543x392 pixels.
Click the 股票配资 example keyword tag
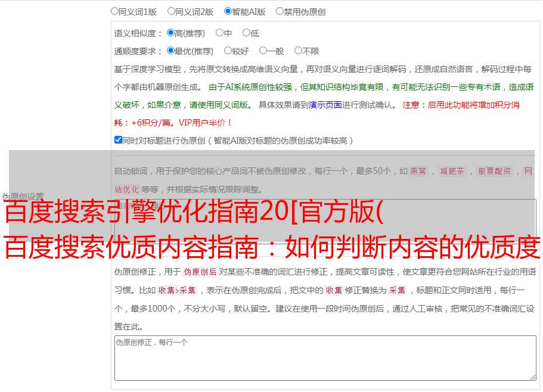pos(495,171)
